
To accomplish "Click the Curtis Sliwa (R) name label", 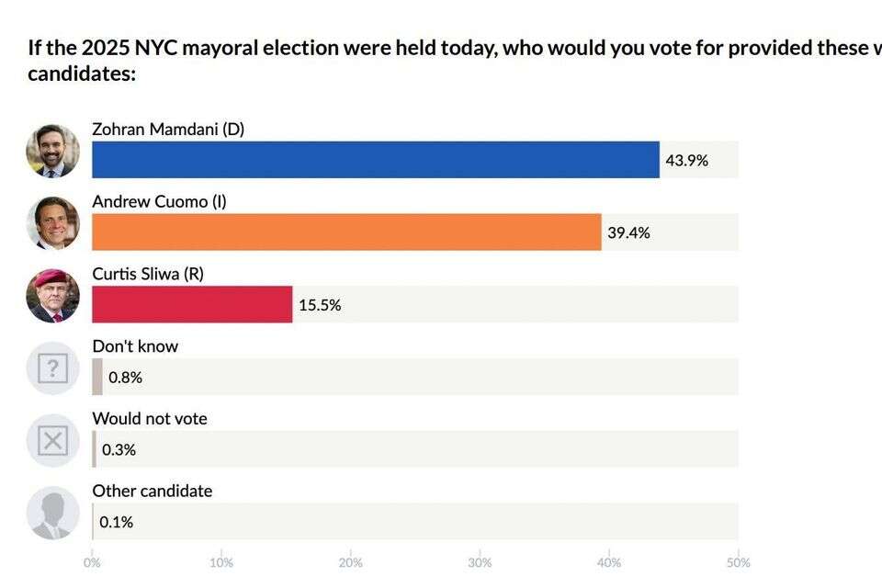I will (148, 274).
